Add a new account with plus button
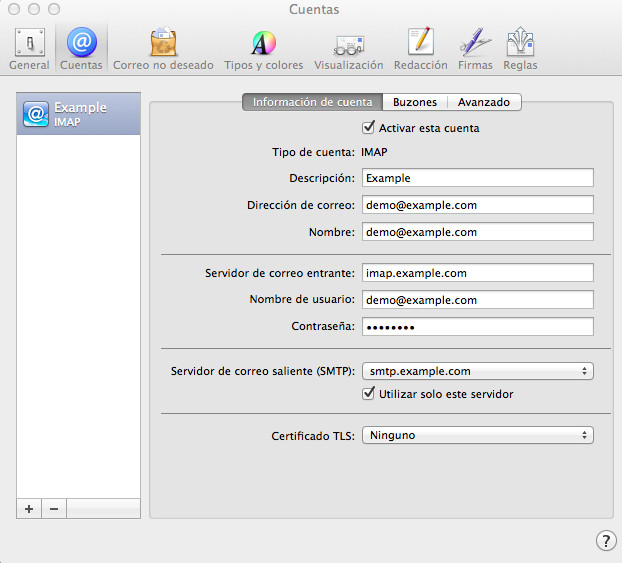Viewport: 622px width, 563px height. (29, 508)
